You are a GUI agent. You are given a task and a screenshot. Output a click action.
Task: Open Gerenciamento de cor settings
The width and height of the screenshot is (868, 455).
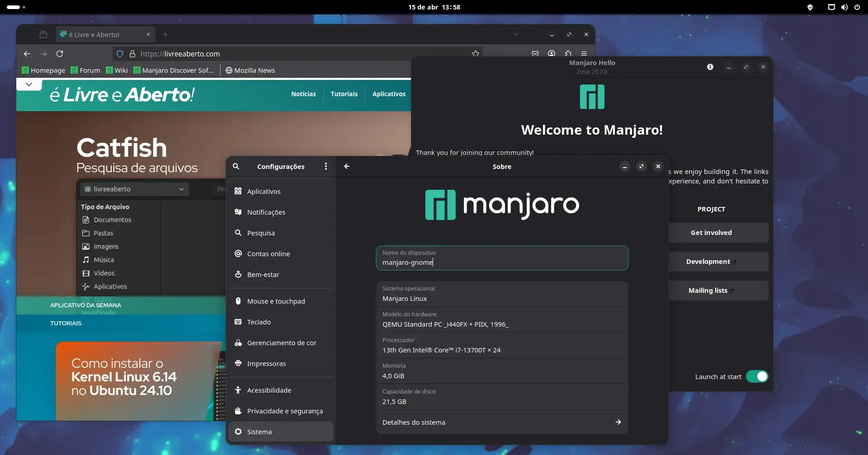(x=281, y=342)
